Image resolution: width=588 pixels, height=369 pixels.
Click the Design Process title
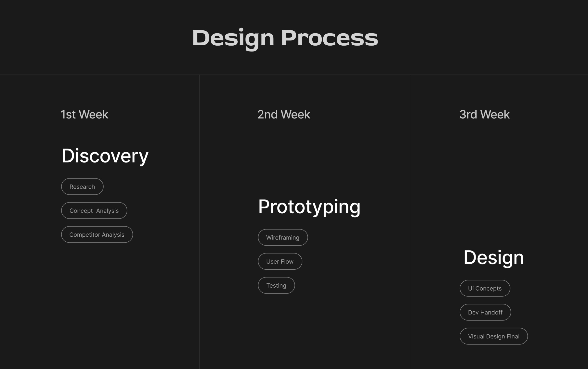(285, 38)
